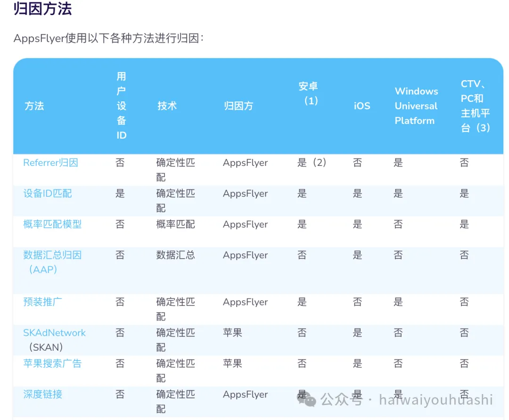Click AppsFlyer in the 概率匹配模型 row

[x=246, y=224]
